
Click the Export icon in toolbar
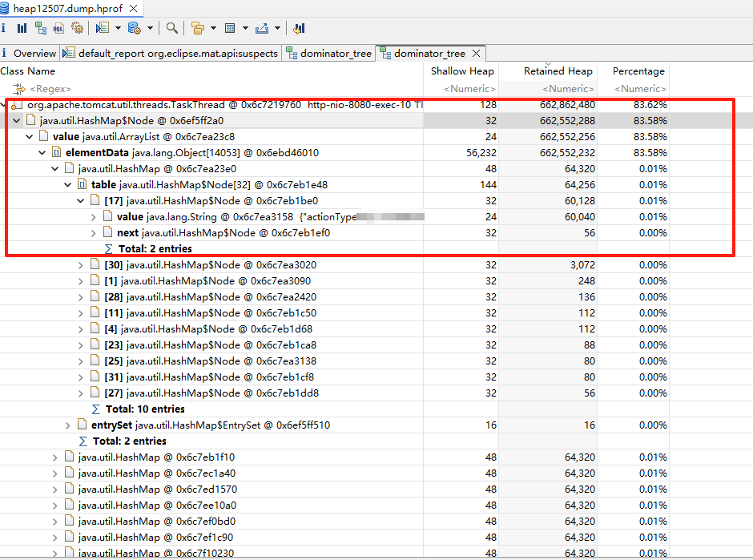coord(262,28)
